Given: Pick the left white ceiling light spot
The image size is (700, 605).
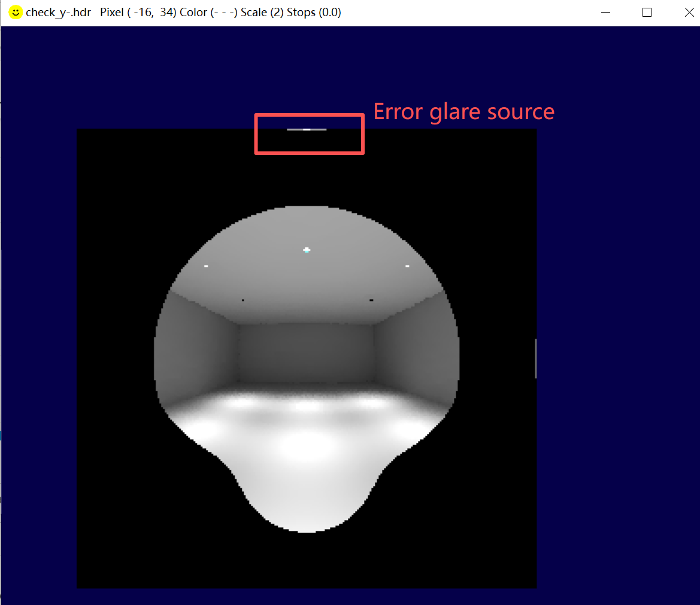Looking at the screenshot, I should 206,266.
